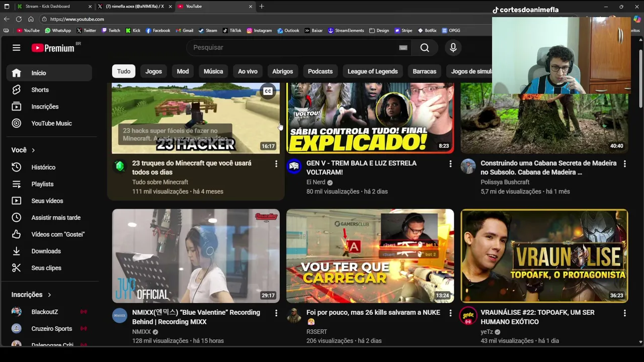The height and width of the screenshot is (362, 644).
Task: Open Histórico in the sidebar
Action: (x=49, y=167)
